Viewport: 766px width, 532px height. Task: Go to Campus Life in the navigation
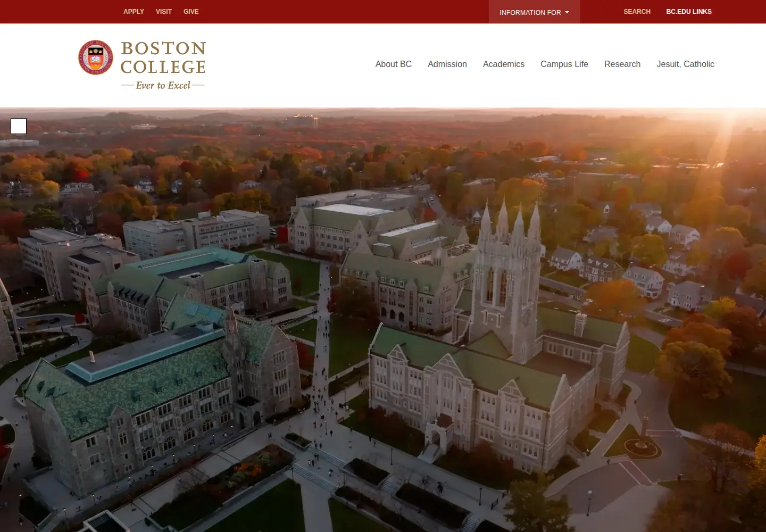(564, 64)
